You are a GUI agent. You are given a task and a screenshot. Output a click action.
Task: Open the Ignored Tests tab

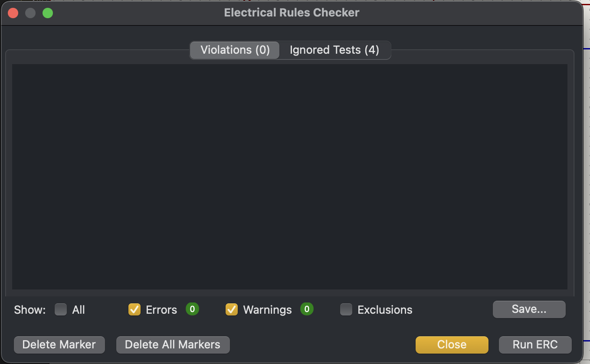coord(334,50)
